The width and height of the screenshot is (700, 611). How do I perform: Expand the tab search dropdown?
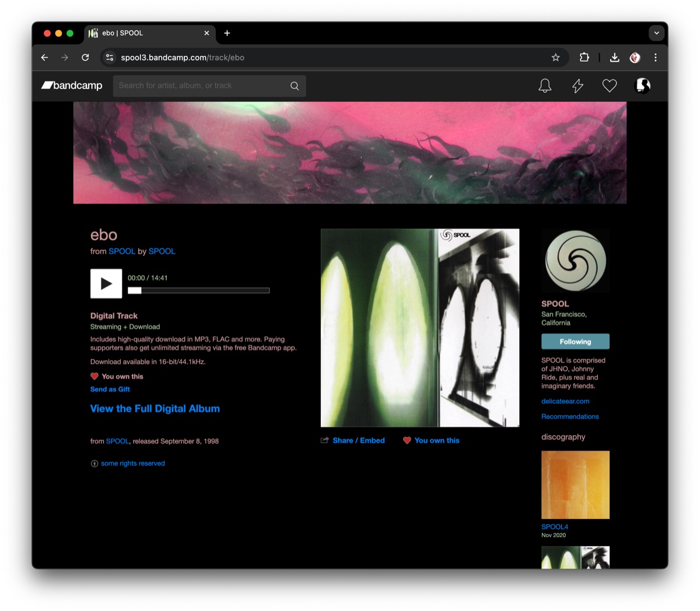pos(656,33)
